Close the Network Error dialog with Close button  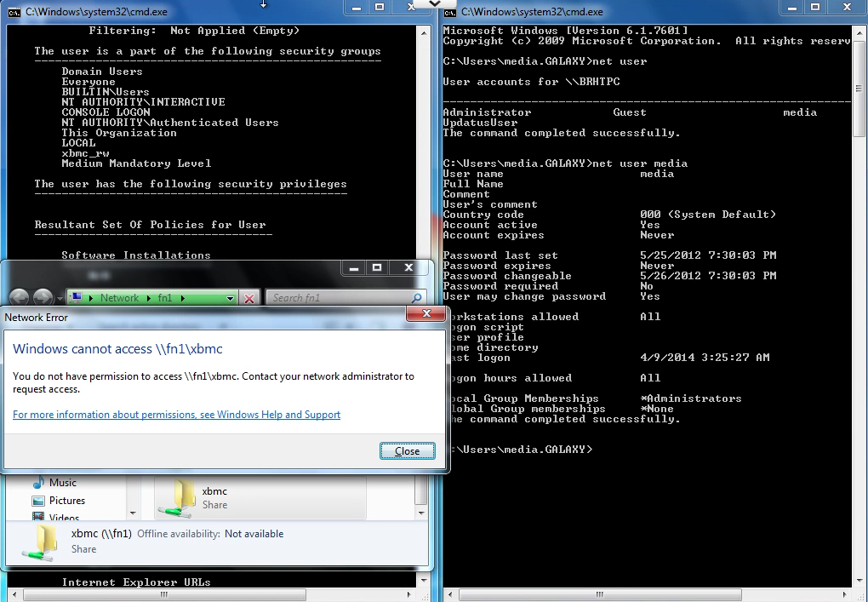(x=407, y=450)
